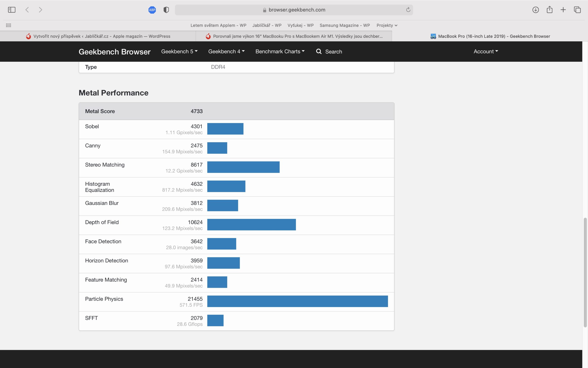Image resolution: width=588 pixels, height=368 pixels.
Task: Click the 28.6 Gflops text
Action: [189, 324]
